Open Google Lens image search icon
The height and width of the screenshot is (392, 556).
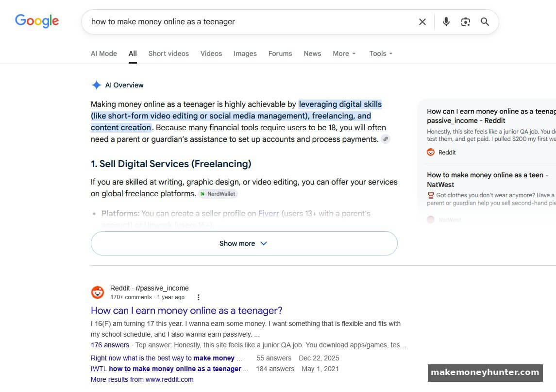tap(465, 22)
